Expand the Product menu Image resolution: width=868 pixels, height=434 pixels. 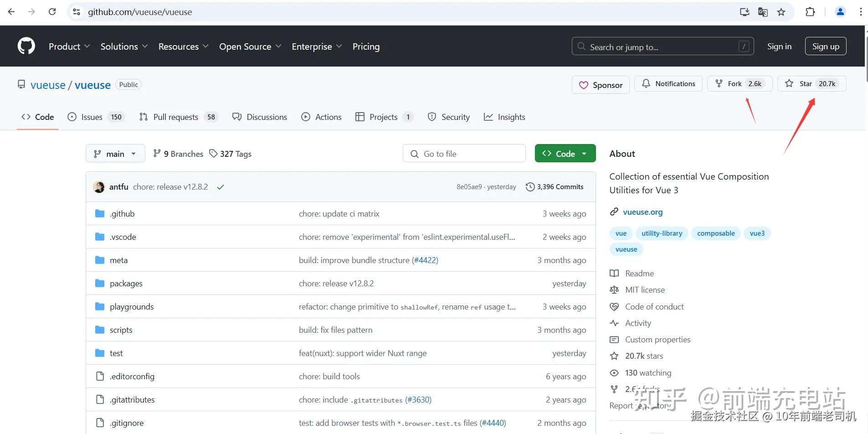69,46
